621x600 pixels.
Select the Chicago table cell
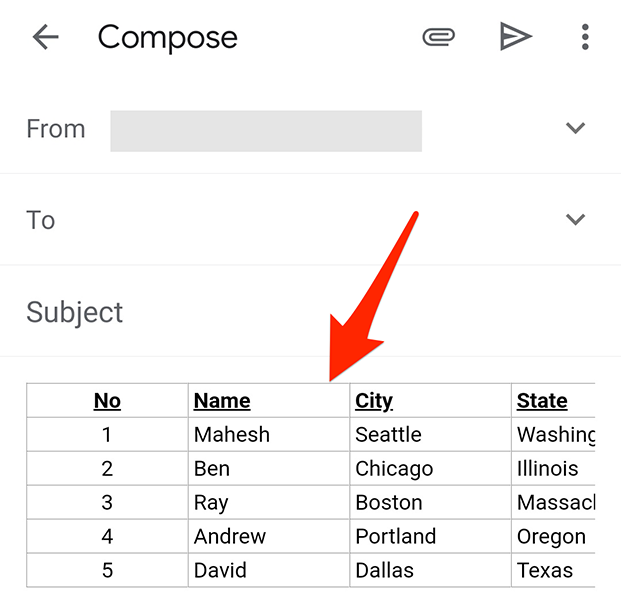(394, 469)
